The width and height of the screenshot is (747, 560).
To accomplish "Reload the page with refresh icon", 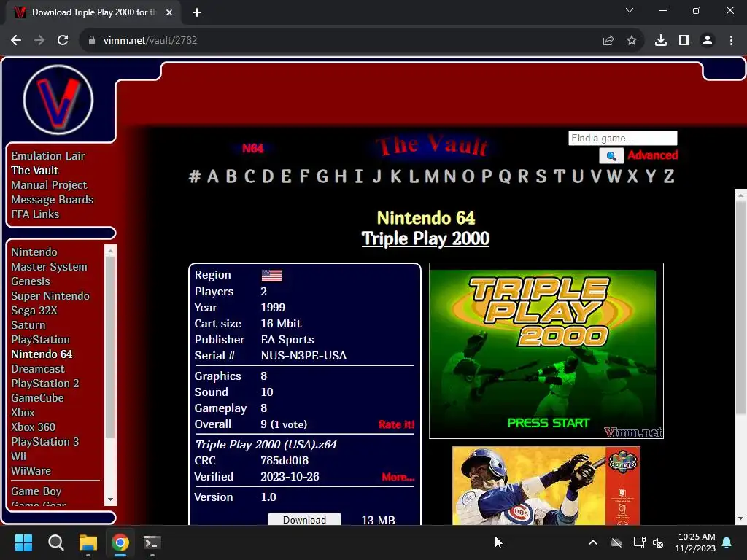I will coord(63,41).
